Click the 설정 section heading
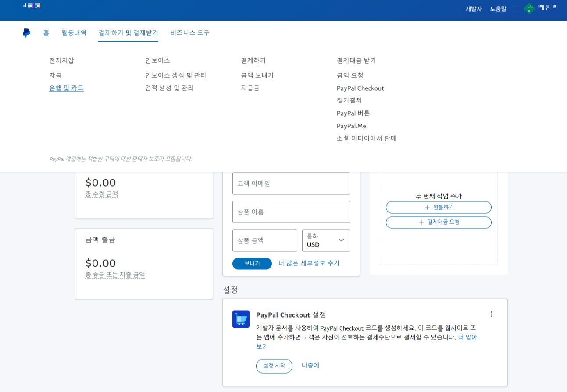The image size is (567, 392). click(230, 290)
